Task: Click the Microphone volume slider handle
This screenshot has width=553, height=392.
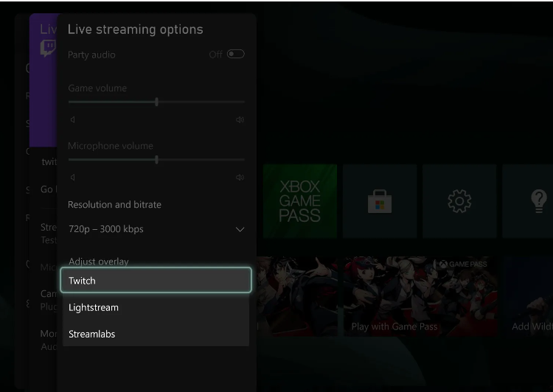Action: (x=156, y=160)
